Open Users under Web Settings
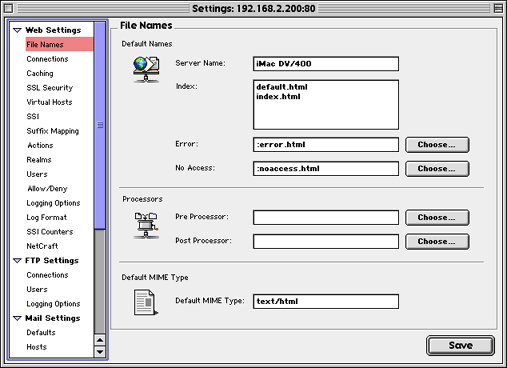 point(37,174)
